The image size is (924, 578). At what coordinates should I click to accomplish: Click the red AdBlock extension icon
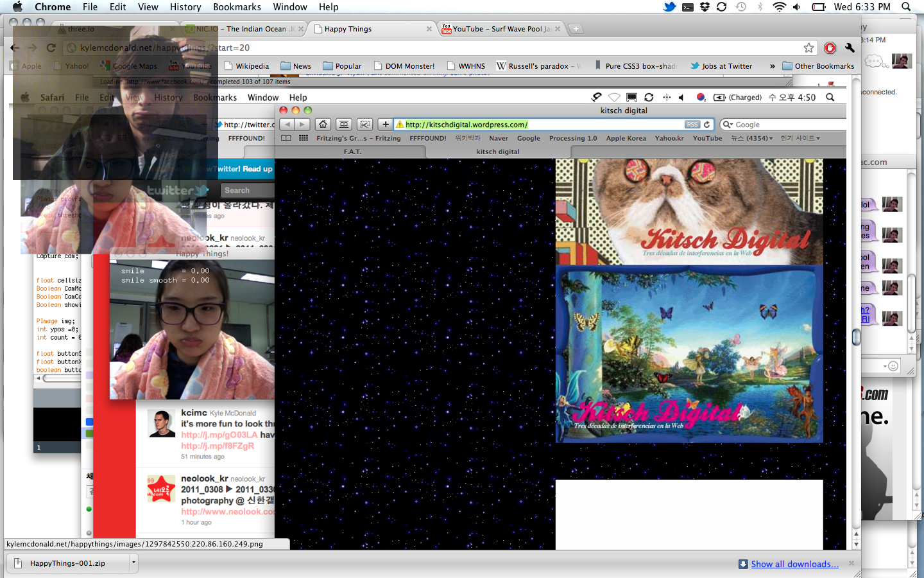click(830, 48)
